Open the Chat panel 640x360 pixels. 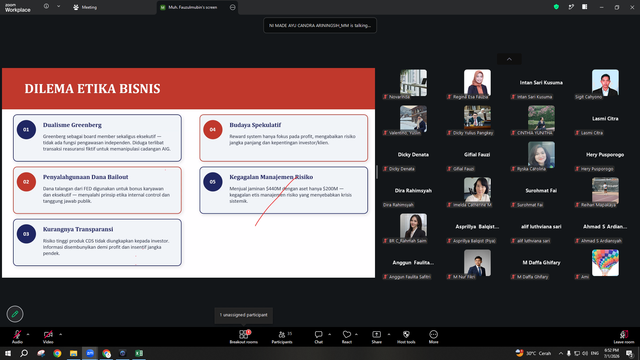tap(318, 337)
